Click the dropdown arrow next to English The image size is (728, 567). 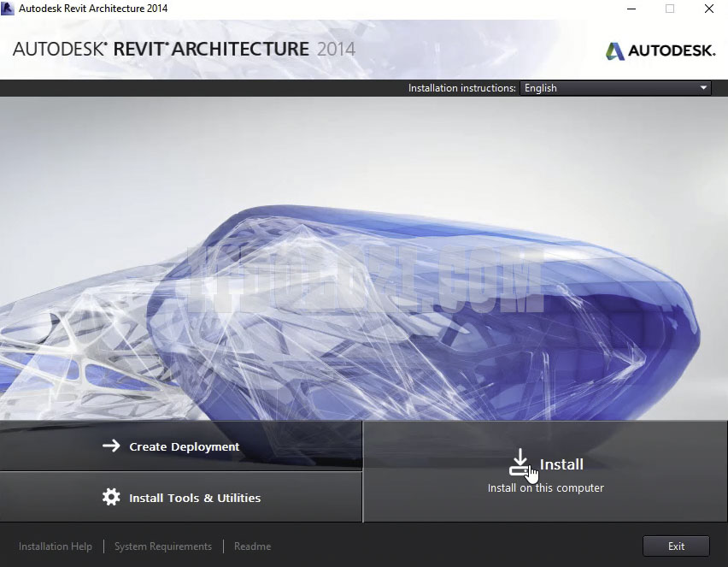click(x=704, y=87)
